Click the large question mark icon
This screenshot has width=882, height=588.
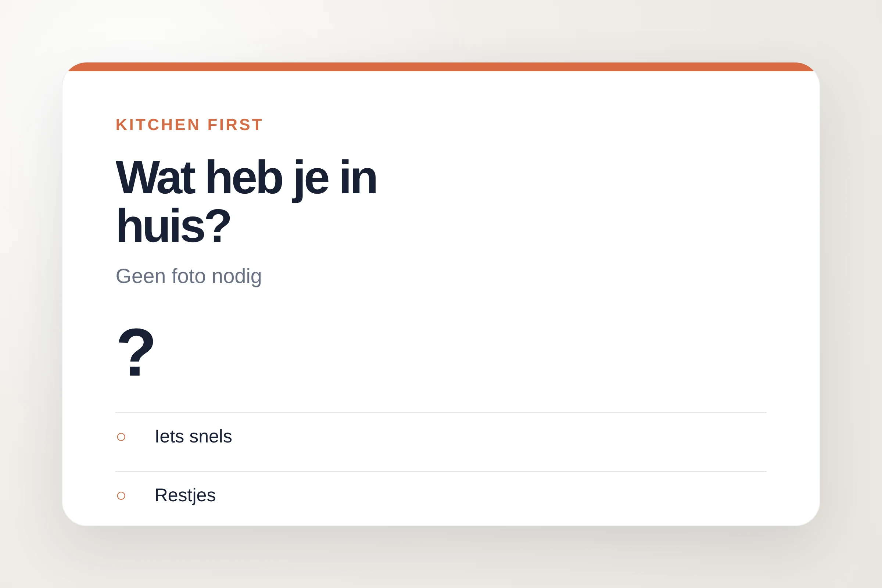136,352
